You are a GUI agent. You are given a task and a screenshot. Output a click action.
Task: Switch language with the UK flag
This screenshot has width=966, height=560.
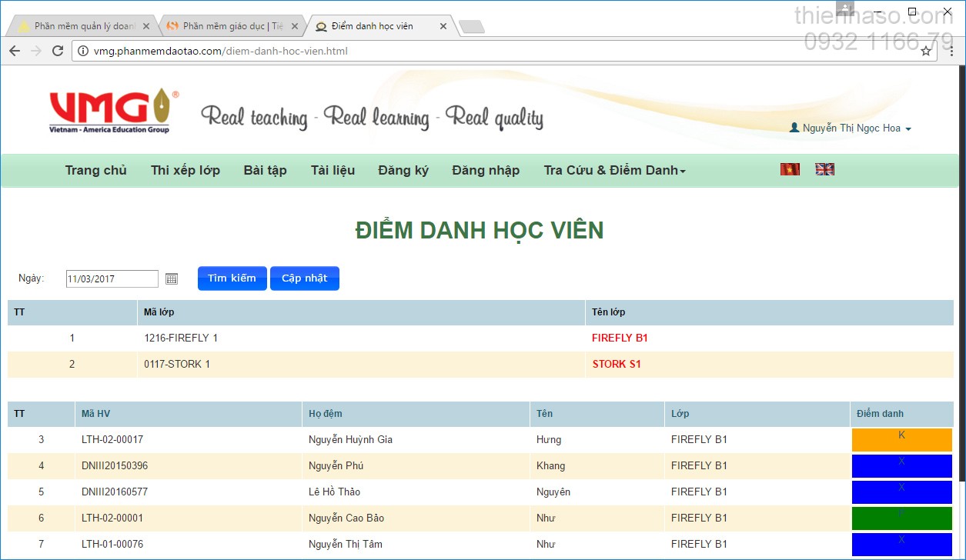pyautogui.click(x=824, y=169)
